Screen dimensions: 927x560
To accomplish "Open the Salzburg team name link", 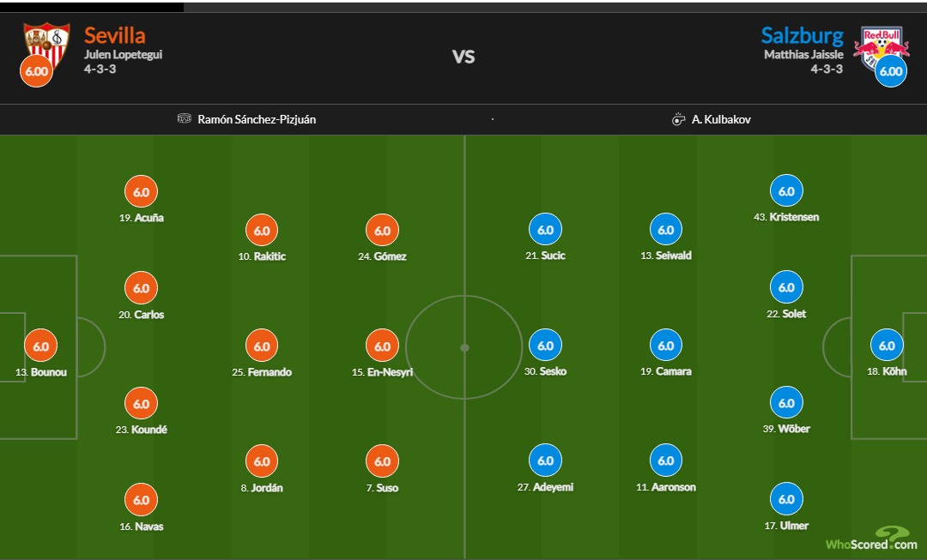I will (x=802, y=35).
